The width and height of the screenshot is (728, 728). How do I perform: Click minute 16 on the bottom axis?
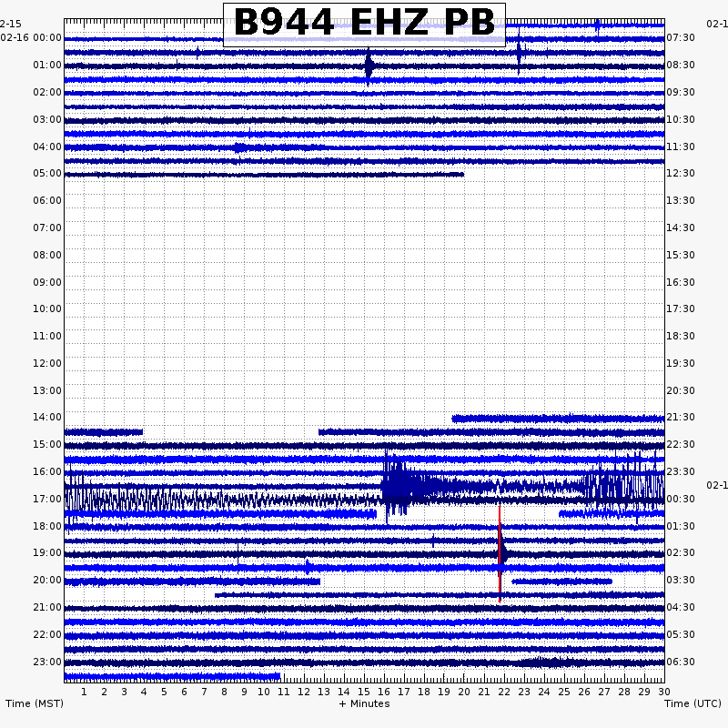pyautogui.click(x=384, y=692)
